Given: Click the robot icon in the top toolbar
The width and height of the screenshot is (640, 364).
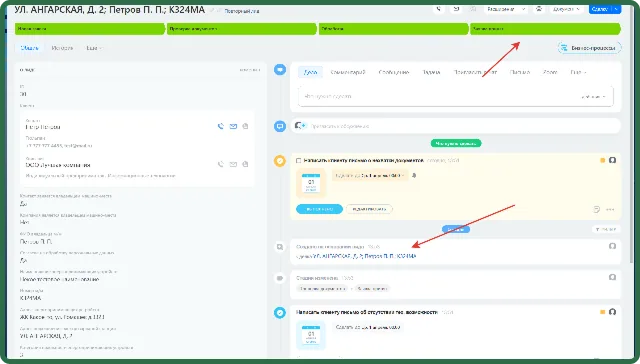Looking at the screenshot, I should (x=539, y=9).
